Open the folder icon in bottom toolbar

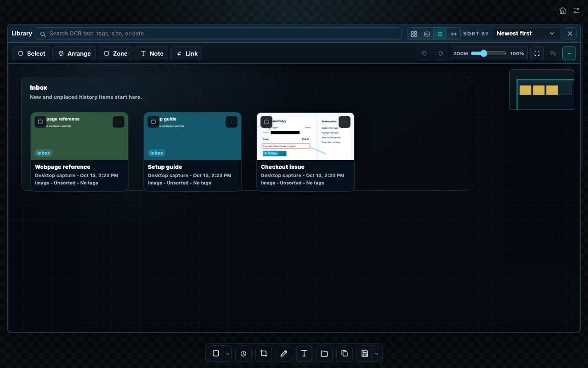(x=324, y=353)
